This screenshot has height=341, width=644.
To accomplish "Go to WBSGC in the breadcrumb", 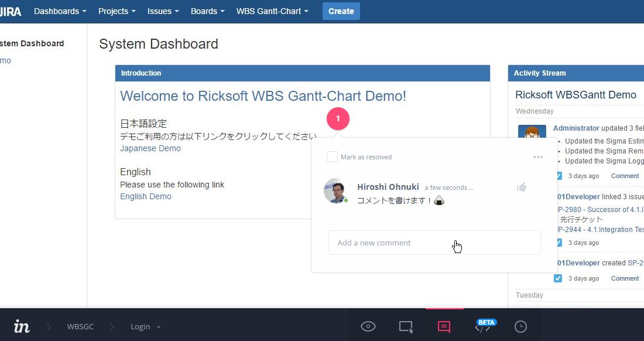I will coord(81,326).
